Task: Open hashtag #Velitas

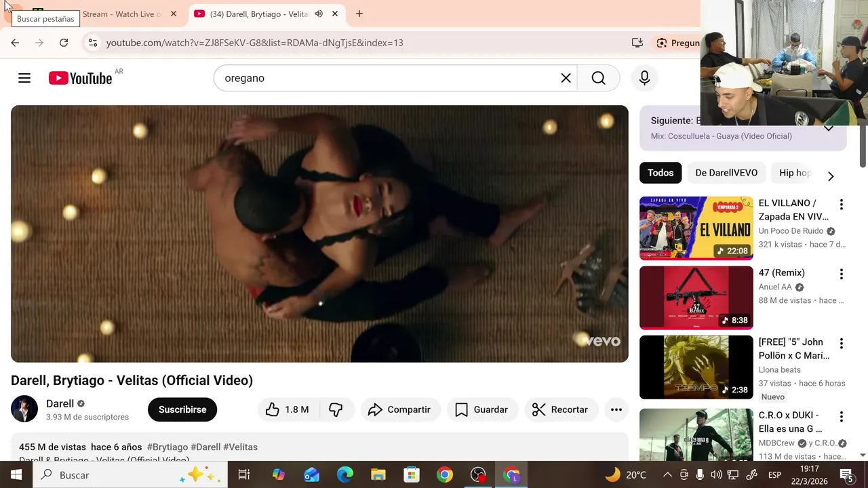Action: pyautogui.click(x=240, y=447)
